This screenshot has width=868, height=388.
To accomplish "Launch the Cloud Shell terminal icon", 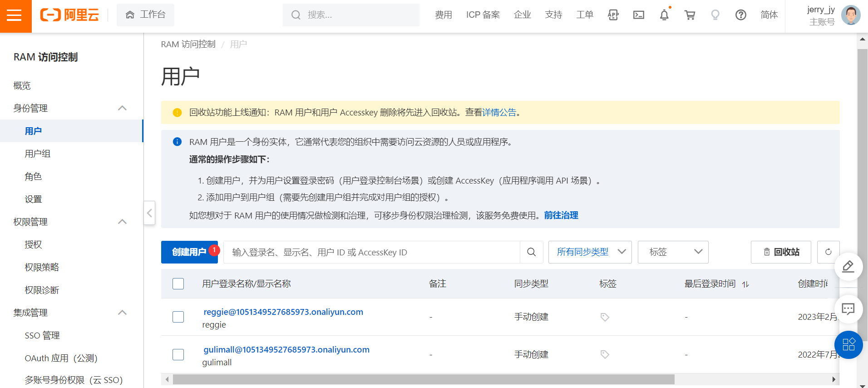I will click(x=639, y=15).
